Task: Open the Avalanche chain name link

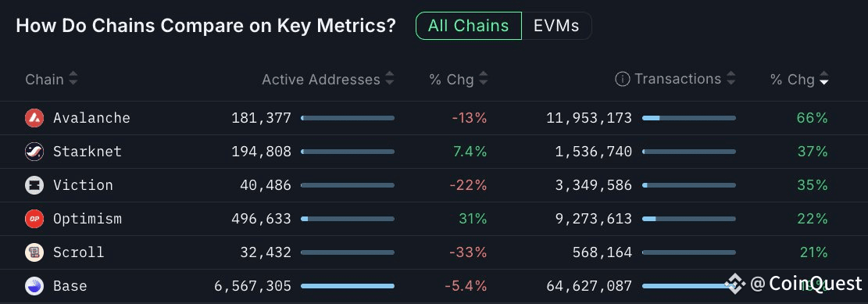Action: [92, 118]
